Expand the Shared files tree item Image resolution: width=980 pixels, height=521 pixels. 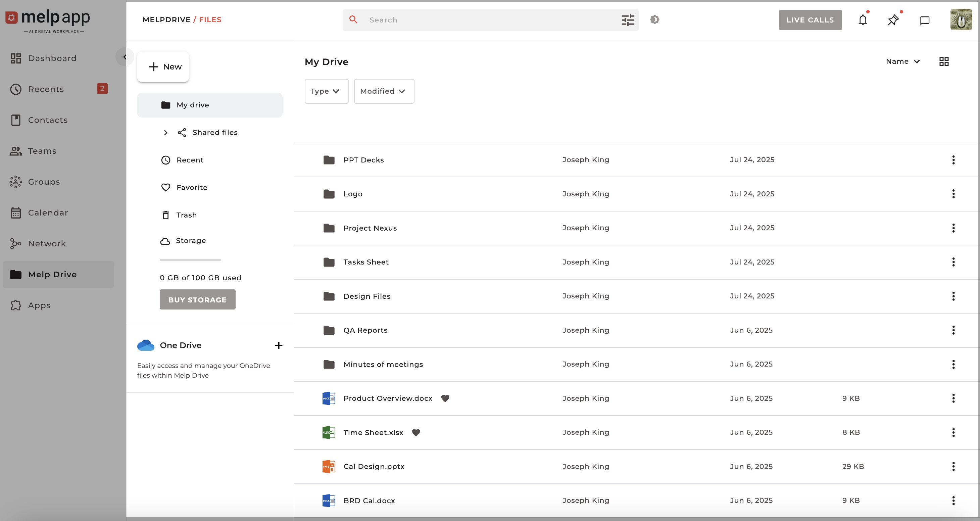(165, 133)
